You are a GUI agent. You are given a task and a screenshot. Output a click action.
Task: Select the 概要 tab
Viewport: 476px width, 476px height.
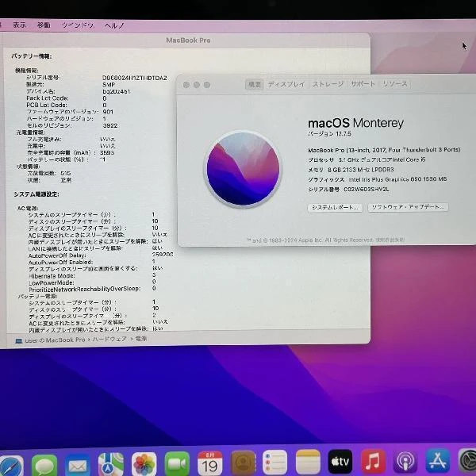pos(255,84)
